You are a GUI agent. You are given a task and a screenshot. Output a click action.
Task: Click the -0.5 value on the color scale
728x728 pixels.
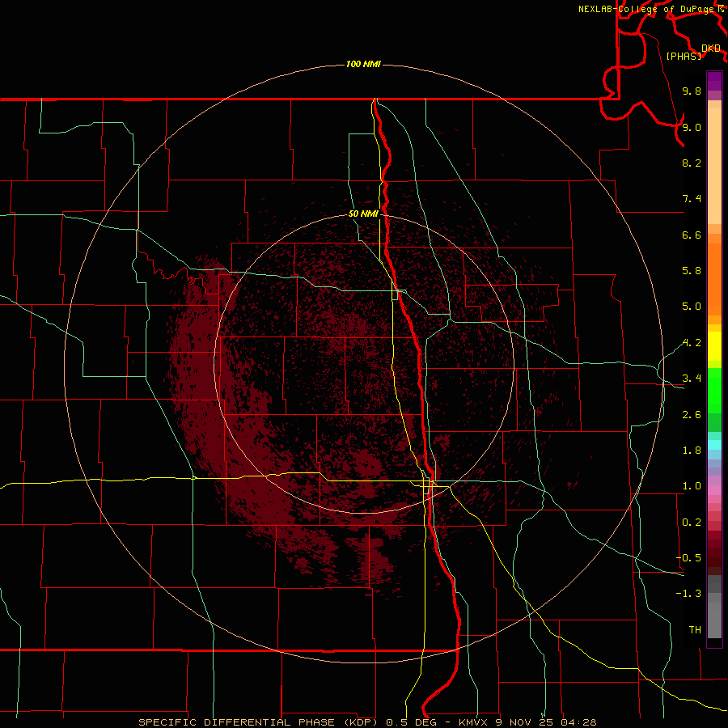pos(688,558)
